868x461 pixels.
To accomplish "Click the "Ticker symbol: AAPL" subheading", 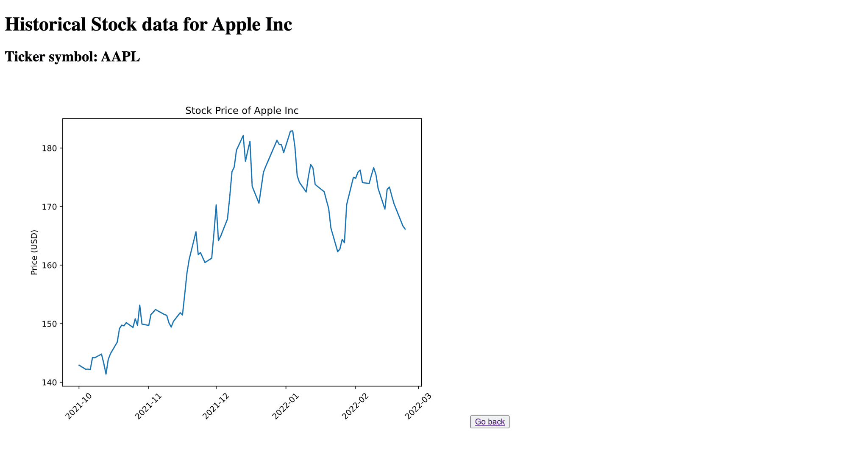I will point(72,57).
